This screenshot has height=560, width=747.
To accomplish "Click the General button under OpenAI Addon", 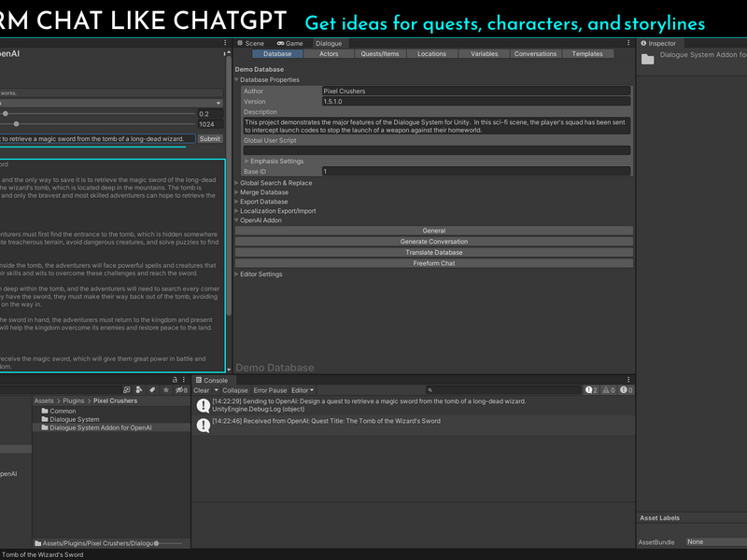I will click(x=434, y=231).
